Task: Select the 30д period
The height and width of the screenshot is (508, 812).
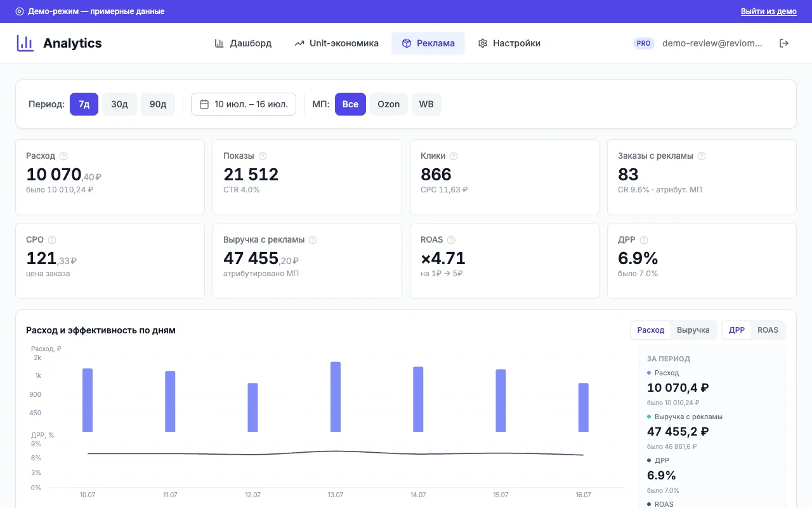Action: [x=119, y=104]
